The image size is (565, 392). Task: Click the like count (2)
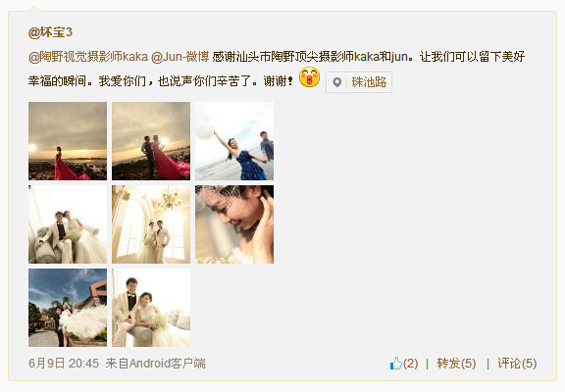(410, 364)
